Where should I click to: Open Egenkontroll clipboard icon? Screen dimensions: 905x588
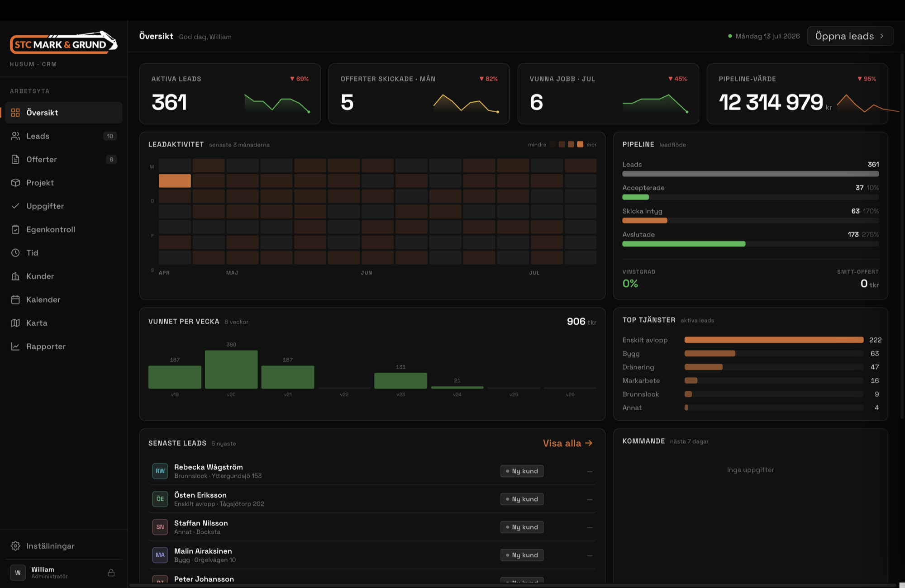[15, 229]
